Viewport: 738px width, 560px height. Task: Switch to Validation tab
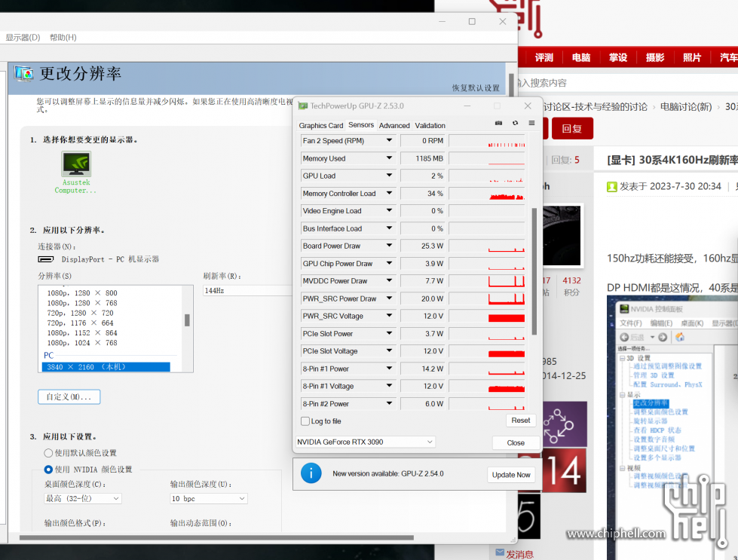click(430, 126)
